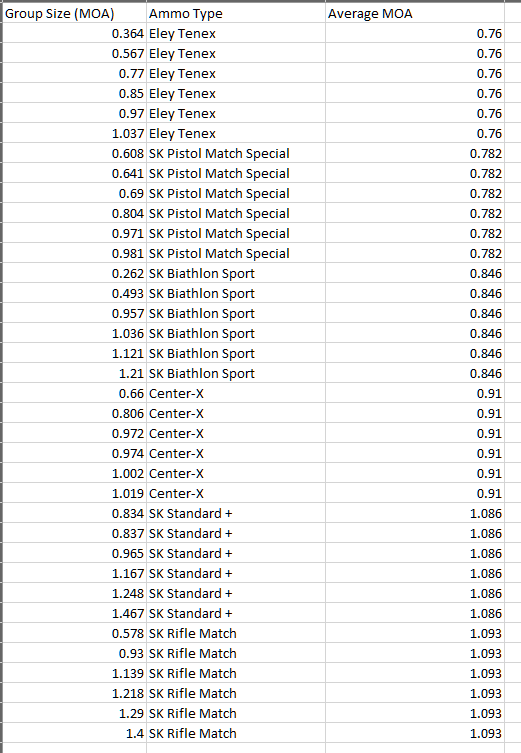Click the cell with group size 0.364
521x753 pixels.
coord(74,34)
